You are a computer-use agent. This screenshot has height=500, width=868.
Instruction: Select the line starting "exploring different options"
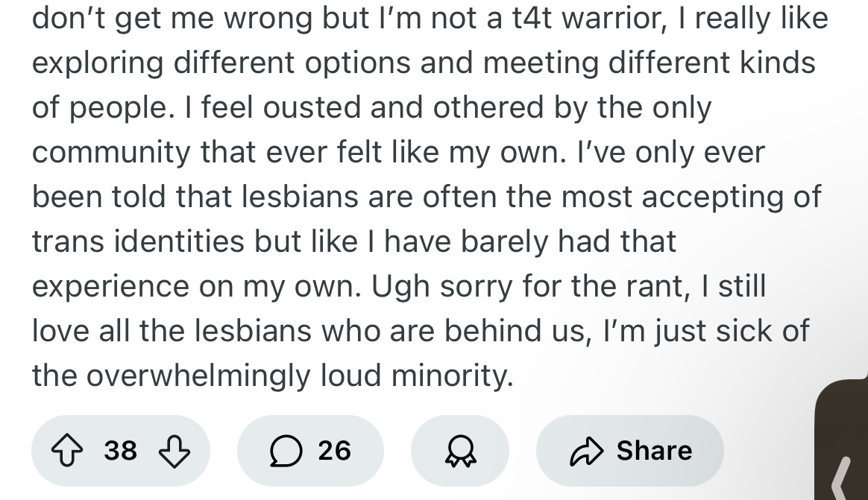click(x=424, y=63)
